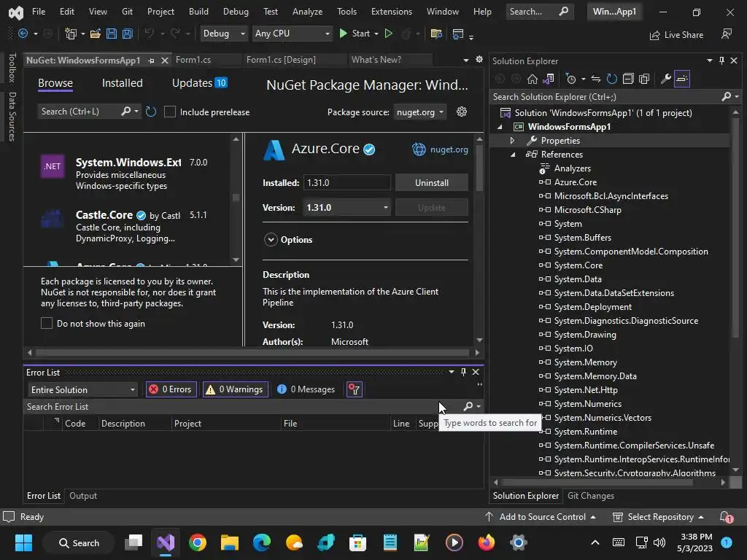Switch to the Installed tab
Screen dimensions: 747x560
[x=122, y=83]
